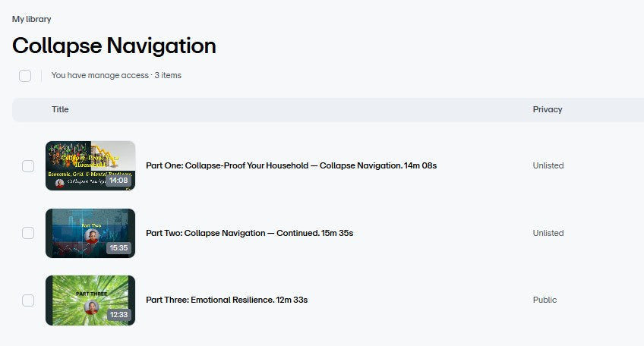Click the Unlisted privacy label for Part One
Viewport: 644px width, 346px height.
click(x=548, y=165)
